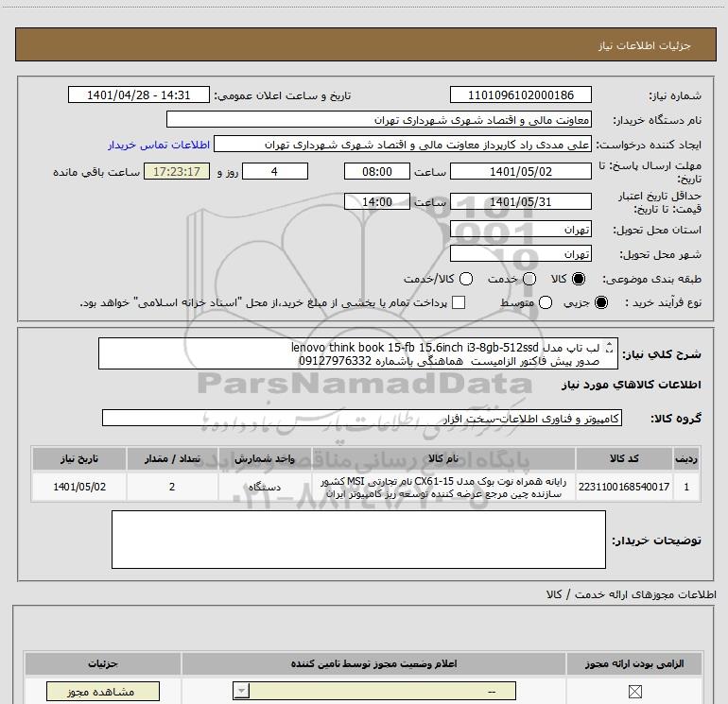Click the response deadline date 1401/05/02 field

pos(520,171)
